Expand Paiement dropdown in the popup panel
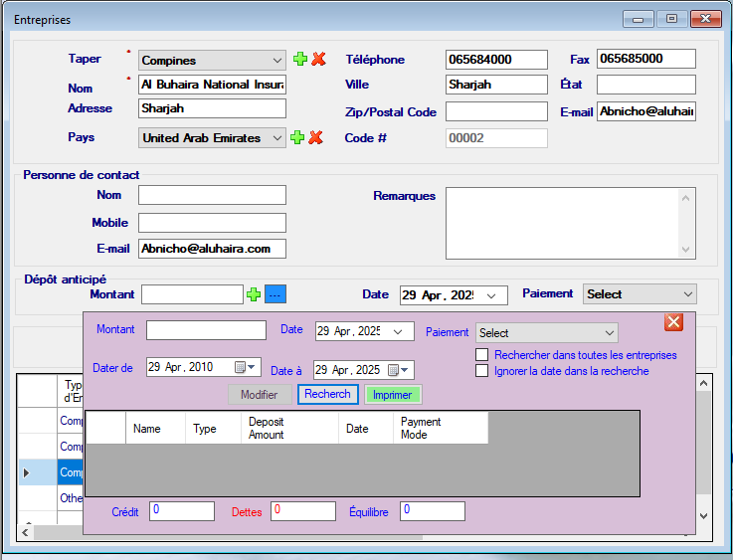 click(x=609, y=333)
